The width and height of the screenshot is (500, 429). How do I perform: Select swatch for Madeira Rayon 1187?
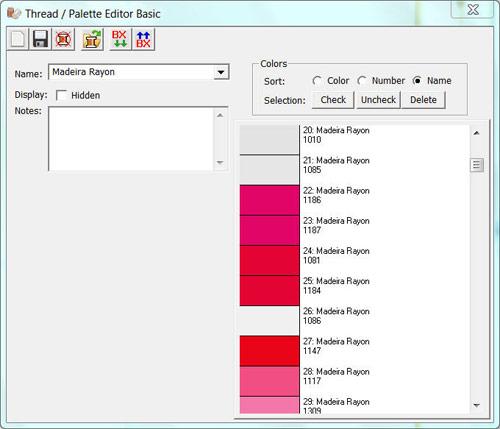(269, 230)
